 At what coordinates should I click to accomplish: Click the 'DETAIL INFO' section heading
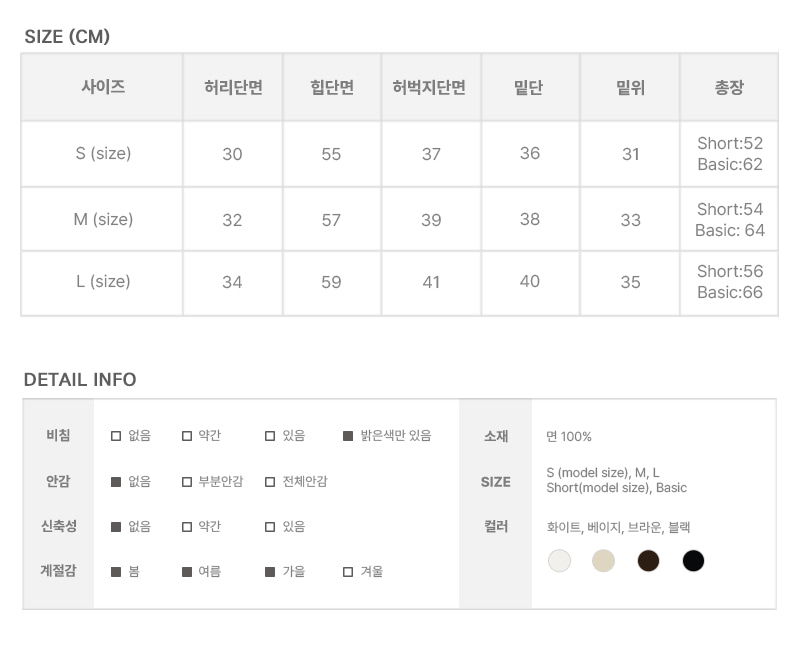coord(80,380)
